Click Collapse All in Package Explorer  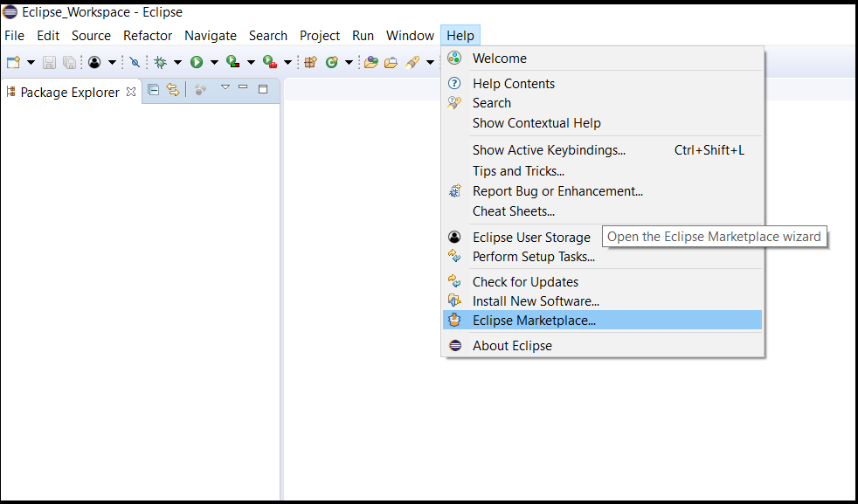coord(154,90)
